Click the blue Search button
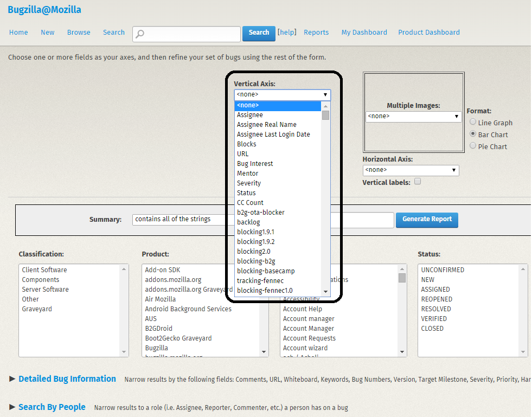Image resolution: width=532 pixels, height=417 pixels. (259, 33)
